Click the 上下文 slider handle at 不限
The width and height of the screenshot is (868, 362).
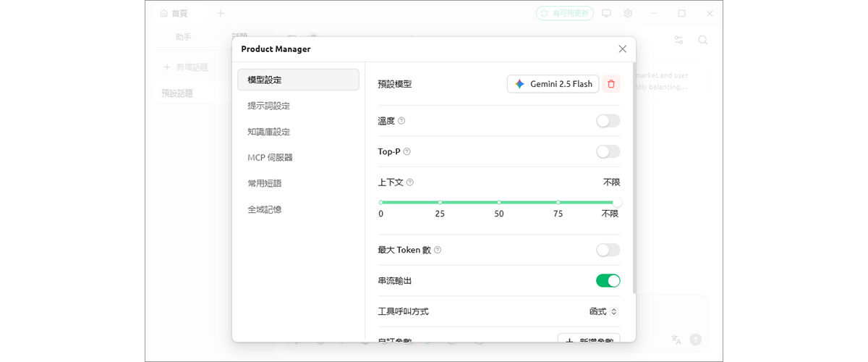pos(617,203)
